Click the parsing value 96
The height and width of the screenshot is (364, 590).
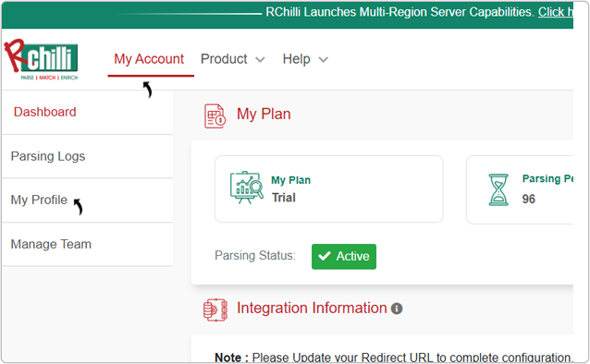click(x=529, y=199)
